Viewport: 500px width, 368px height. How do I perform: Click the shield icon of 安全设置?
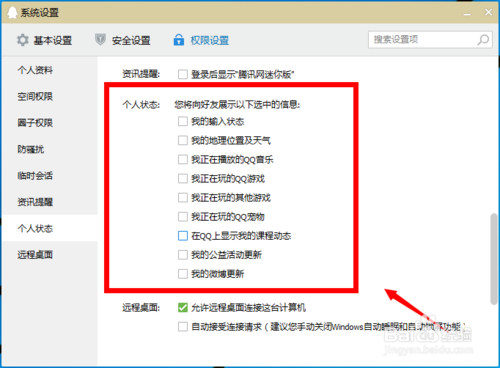tap(100, 40)
